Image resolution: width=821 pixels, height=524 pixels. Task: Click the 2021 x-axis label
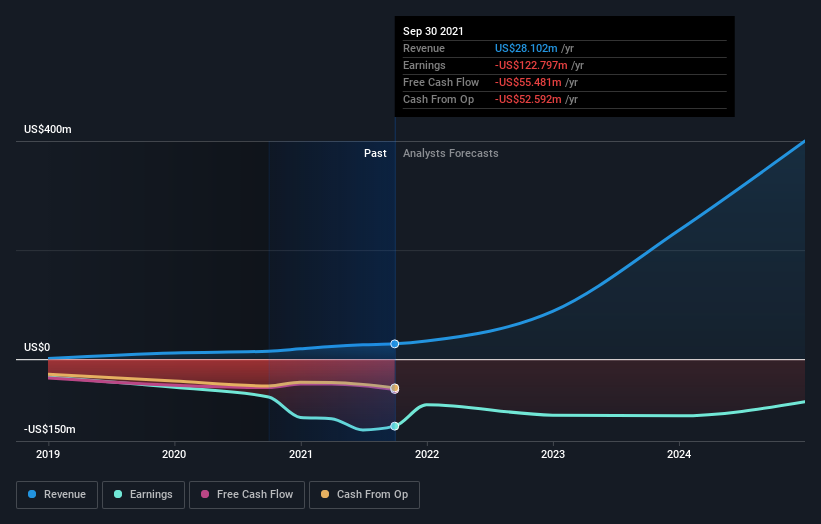coord(301,454)
